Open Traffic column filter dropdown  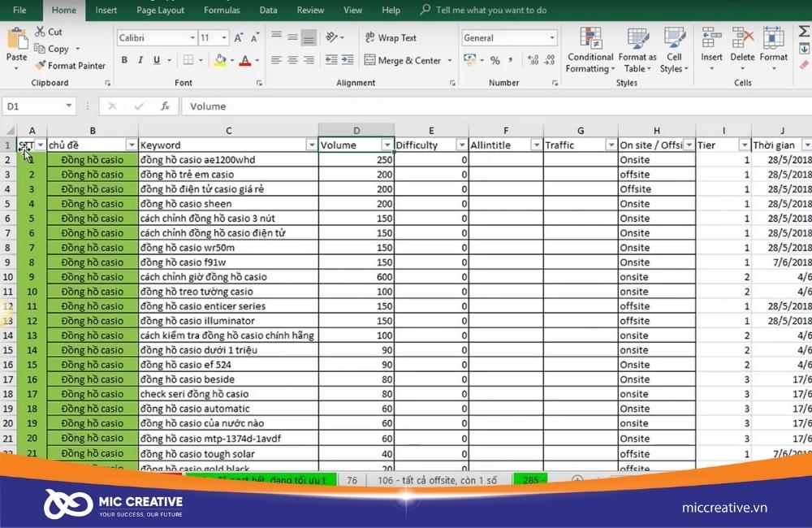611,145
